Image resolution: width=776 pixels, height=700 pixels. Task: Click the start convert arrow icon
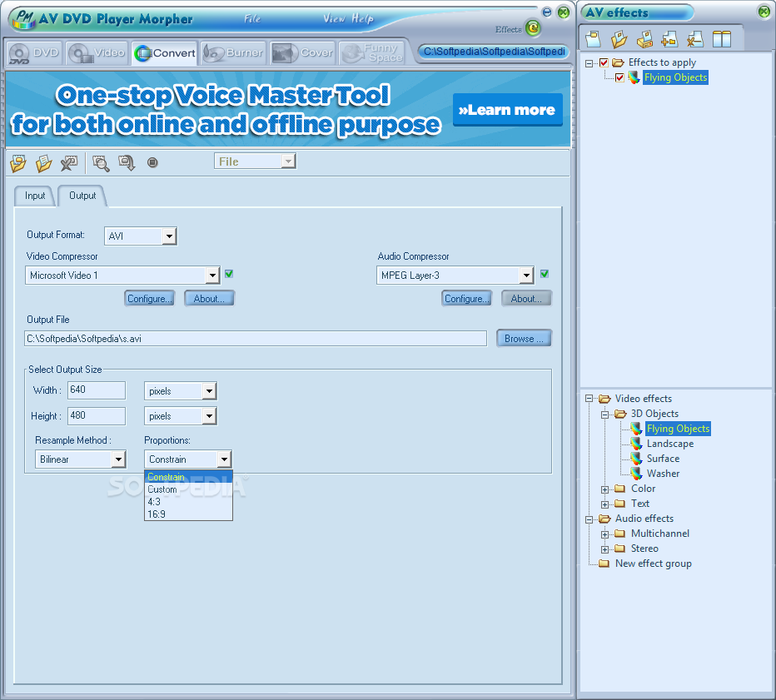click(x=127, y=163)
